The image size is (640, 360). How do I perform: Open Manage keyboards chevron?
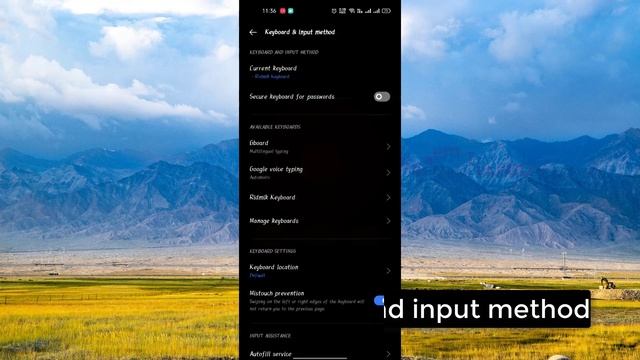coord(389,221)
